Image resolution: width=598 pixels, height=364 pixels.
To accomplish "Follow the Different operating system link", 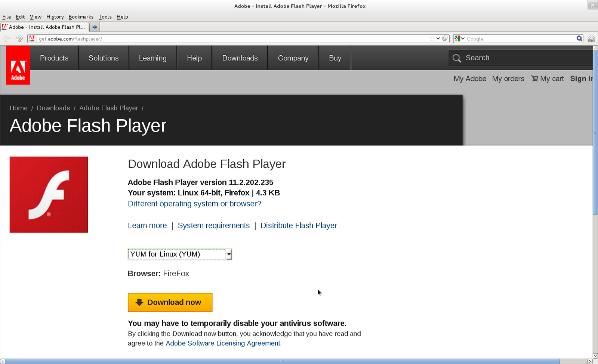I will point(194,204).
